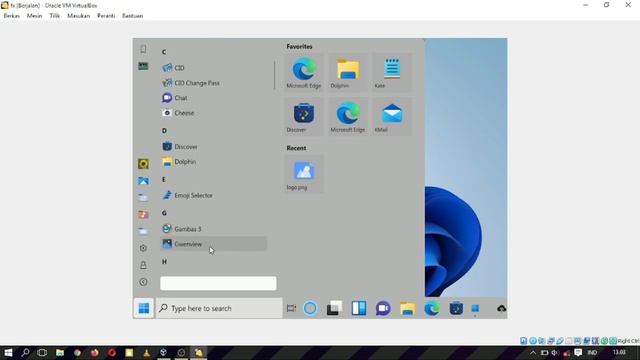Click the cloud icon in guest tray

(x=502, y=309)
